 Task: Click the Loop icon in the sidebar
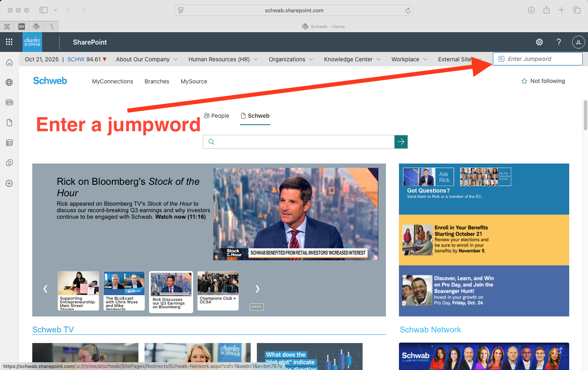[x=9, y=162]
